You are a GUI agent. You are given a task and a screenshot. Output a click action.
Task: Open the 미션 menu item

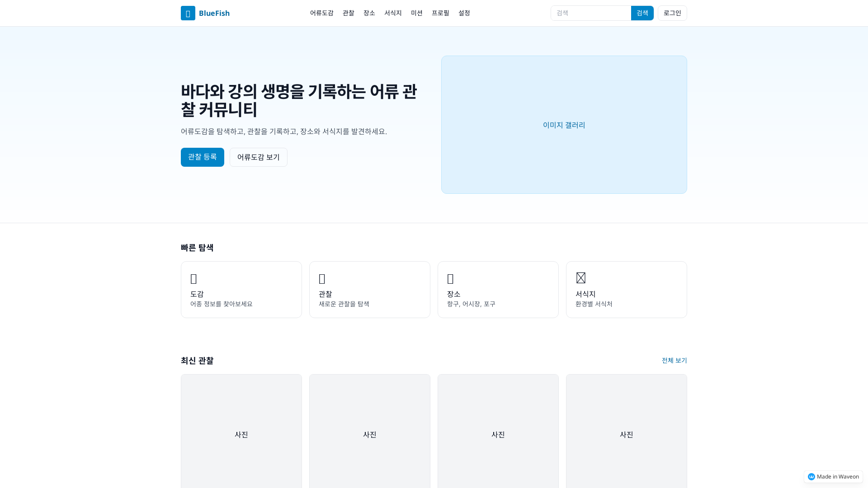[416, 13]
